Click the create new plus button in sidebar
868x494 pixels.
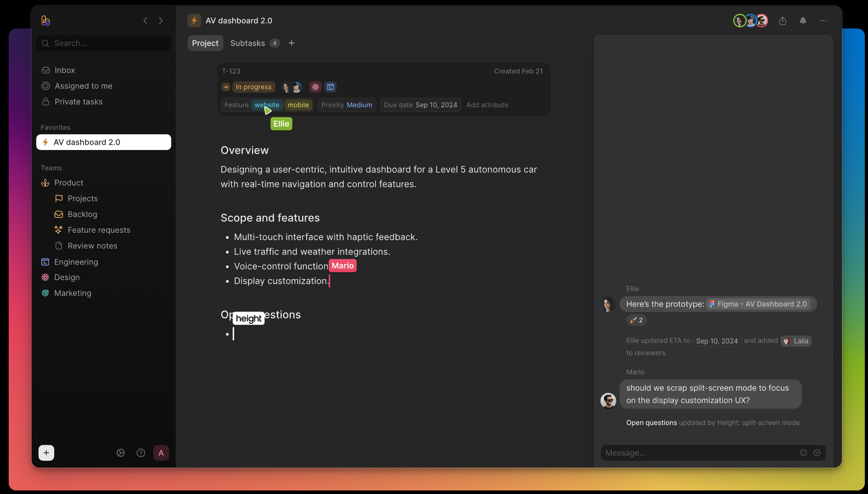coord(46,453)
